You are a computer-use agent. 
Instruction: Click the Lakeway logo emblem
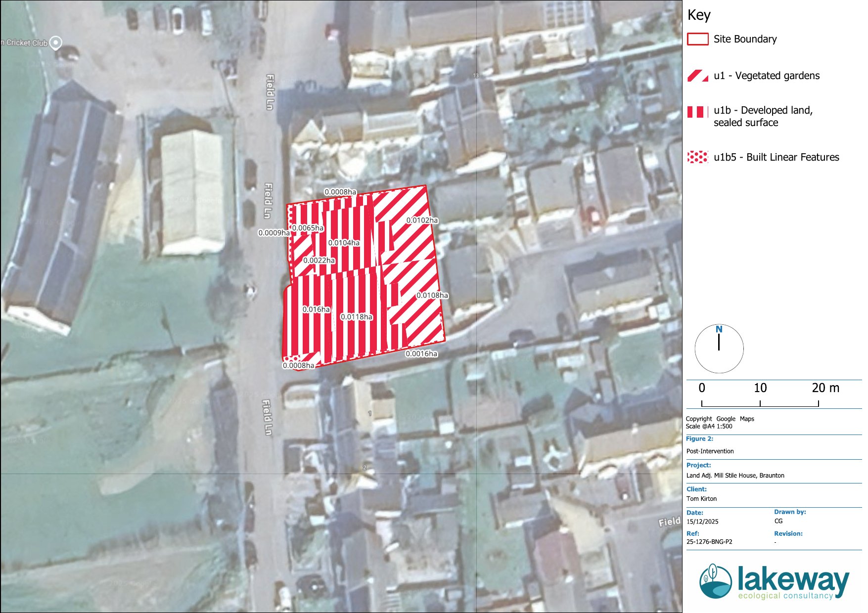715,581
